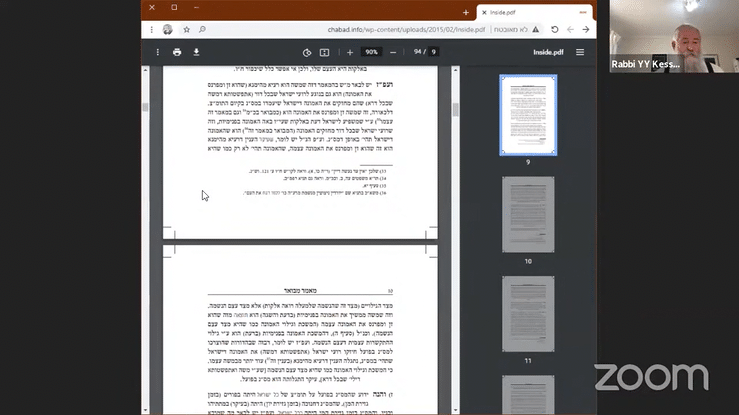
Task: Open a new browser tab
Action: click(x=466, y=12)
